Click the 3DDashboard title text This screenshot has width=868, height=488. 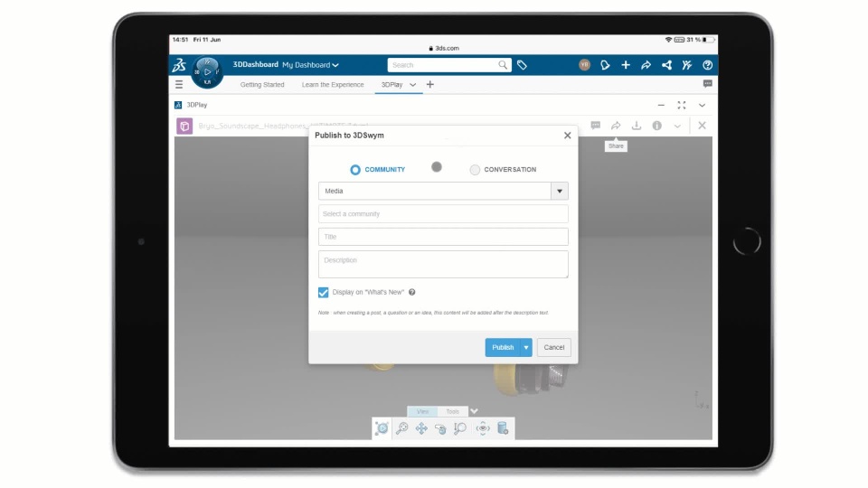(x=255, y=65)
